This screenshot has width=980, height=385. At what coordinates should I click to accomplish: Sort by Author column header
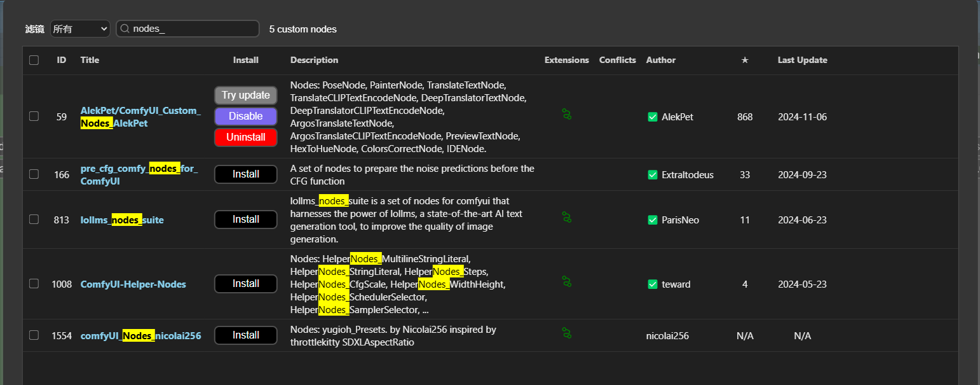[x=661, y=60]
